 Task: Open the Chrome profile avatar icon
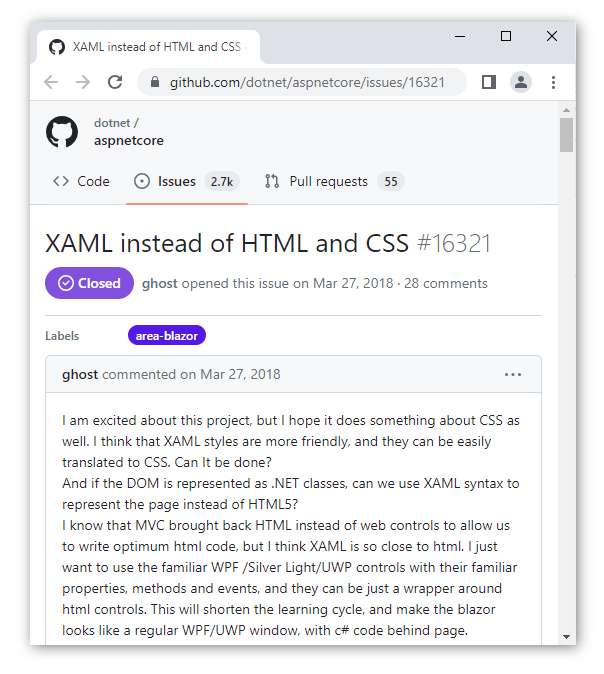(x=521, y=82)
